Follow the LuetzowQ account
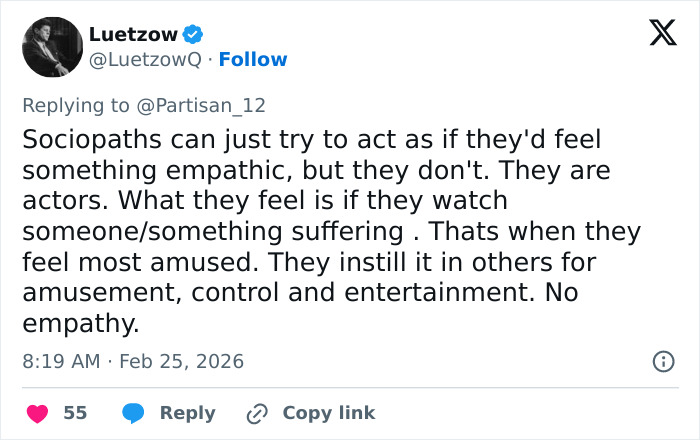 (x=253, y=60)
